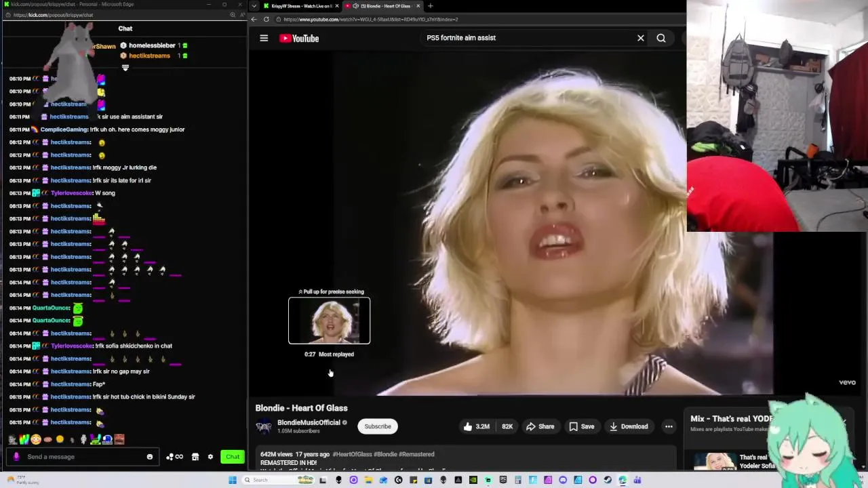868x488 pixels.
Task: Open the channel points infinity icon
Action: (174, 457)
